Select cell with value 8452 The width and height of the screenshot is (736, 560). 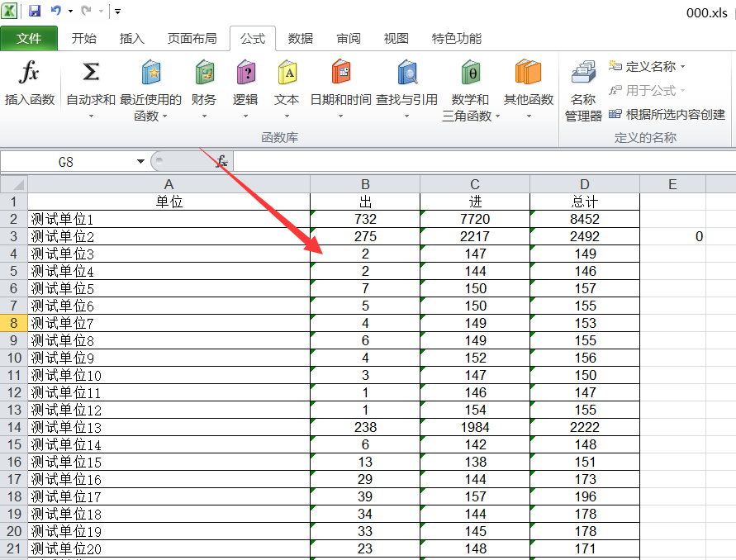pyautogui.click(x=585, y=219)
